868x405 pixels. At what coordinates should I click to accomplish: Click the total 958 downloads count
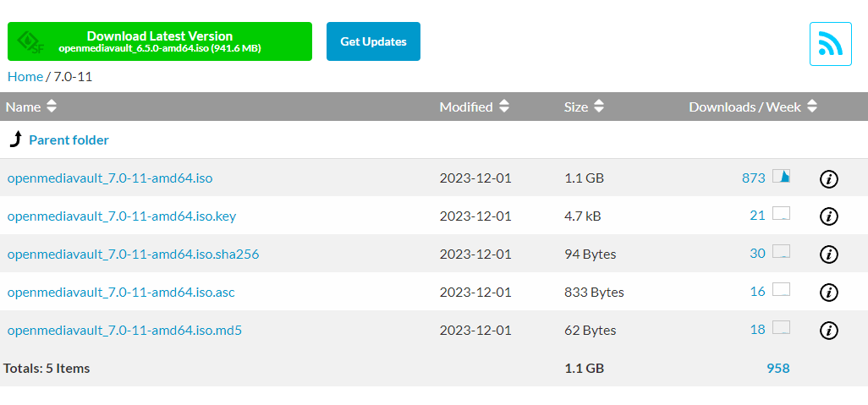(778, 369)
